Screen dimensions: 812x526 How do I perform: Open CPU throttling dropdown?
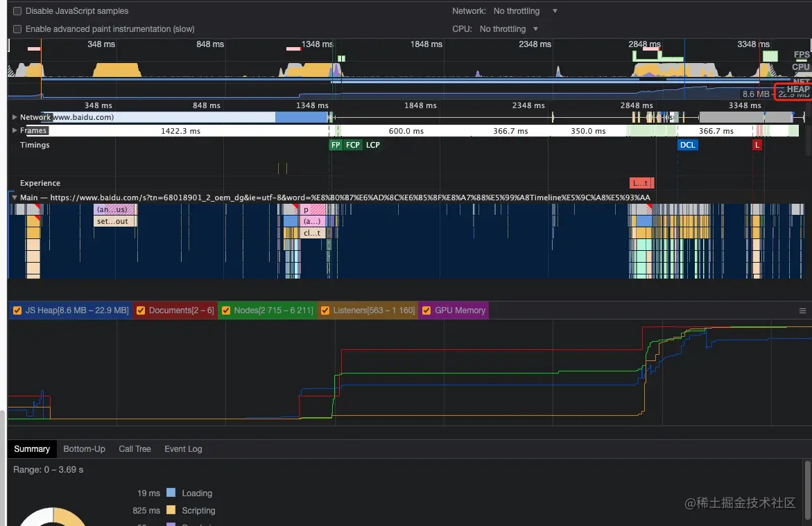pos(509,29)
